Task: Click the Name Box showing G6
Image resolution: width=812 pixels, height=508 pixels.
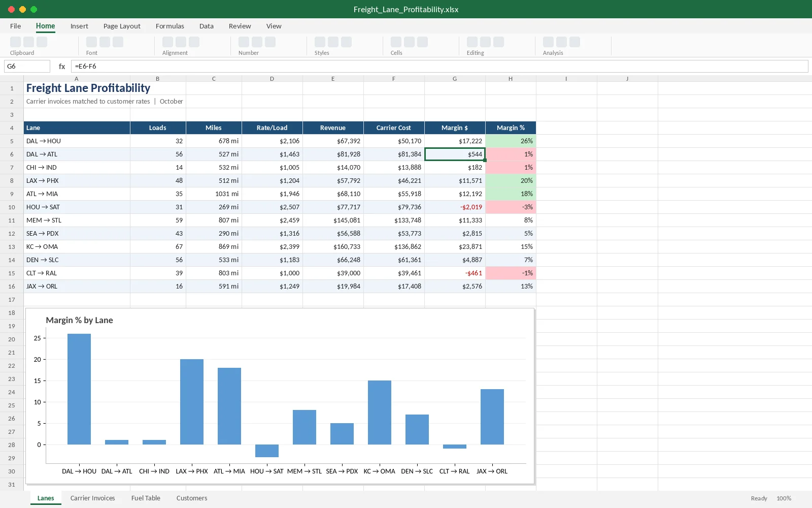Action: (x=27, y=66)
